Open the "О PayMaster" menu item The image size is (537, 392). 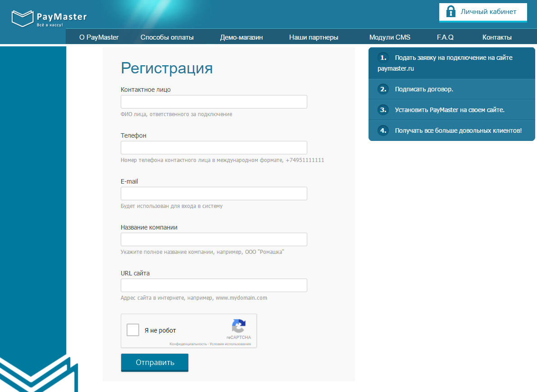99,37
